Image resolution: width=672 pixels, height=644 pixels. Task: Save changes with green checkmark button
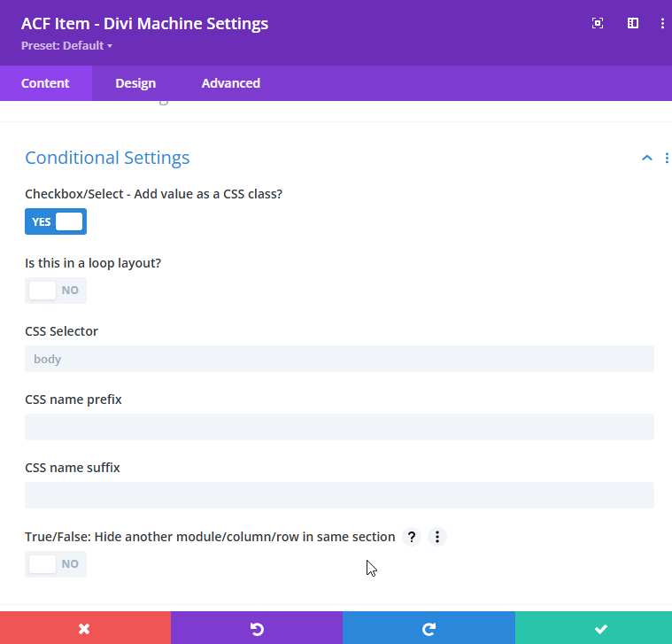(x=593, y=629)
